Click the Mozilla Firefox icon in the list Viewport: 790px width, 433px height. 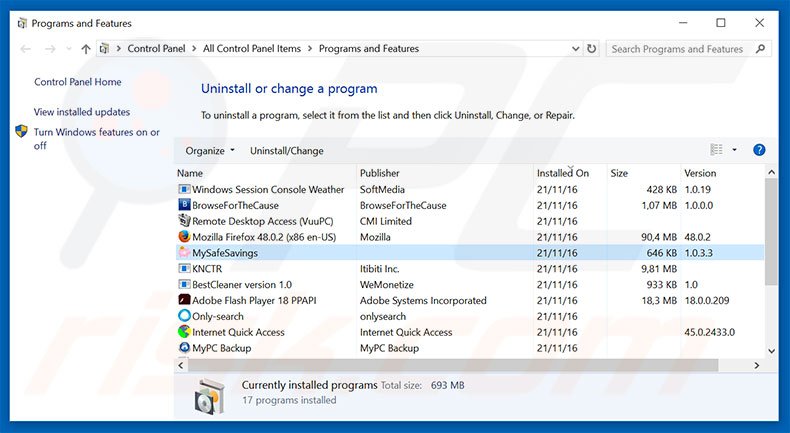(184, 237)
